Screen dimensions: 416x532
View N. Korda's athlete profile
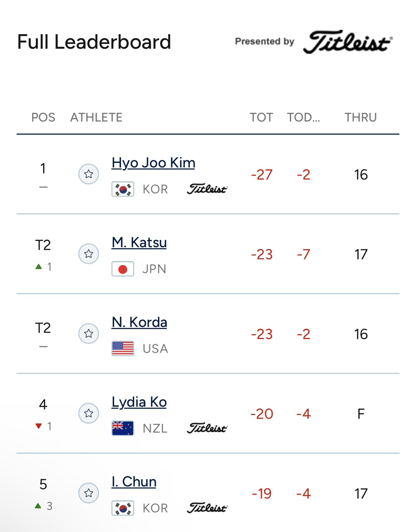pos(139,322)
